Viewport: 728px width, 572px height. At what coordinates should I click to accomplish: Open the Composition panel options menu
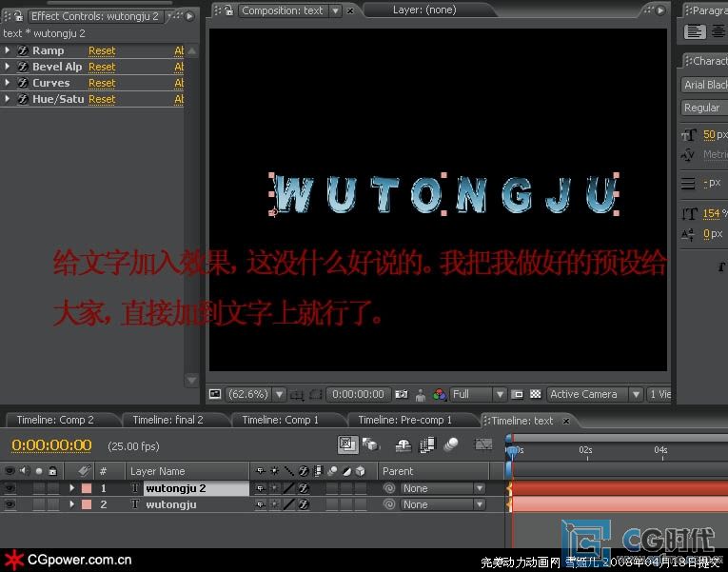660,10
